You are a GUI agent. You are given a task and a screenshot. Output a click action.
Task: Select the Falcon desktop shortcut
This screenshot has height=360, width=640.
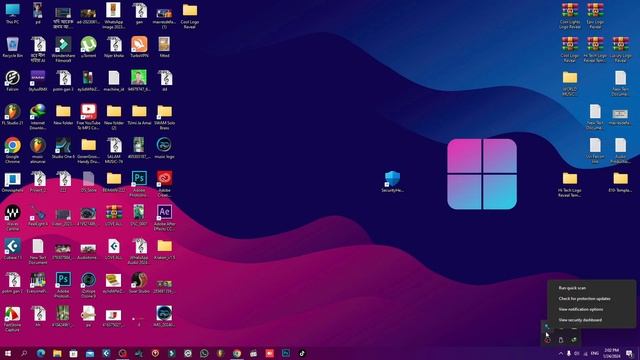pyautogui.click(x=13, y=81)
